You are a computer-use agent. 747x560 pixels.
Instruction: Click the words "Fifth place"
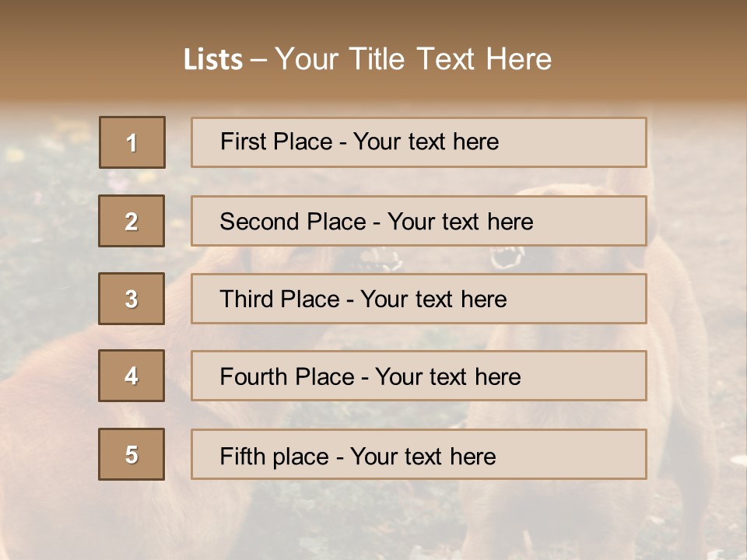273,456
